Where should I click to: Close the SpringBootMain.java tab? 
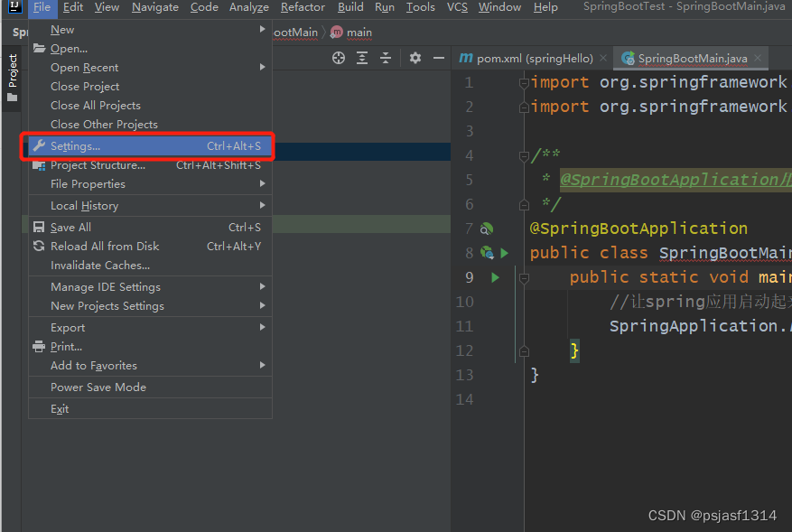click(x=758, y=58)
